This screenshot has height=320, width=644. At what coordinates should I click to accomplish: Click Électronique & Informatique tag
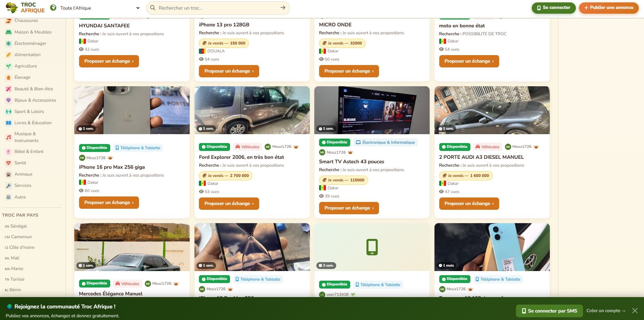tap(385, 142)
